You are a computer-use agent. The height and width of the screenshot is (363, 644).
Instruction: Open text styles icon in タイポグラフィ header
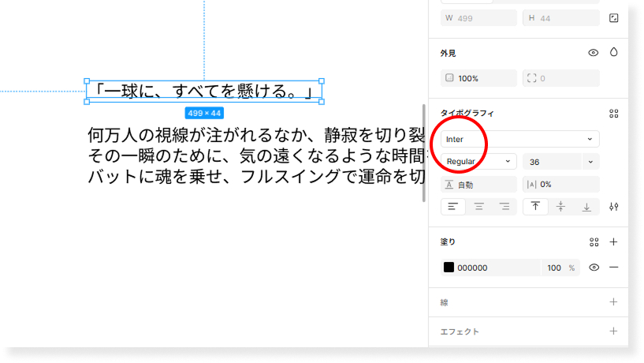click(613, 114)
